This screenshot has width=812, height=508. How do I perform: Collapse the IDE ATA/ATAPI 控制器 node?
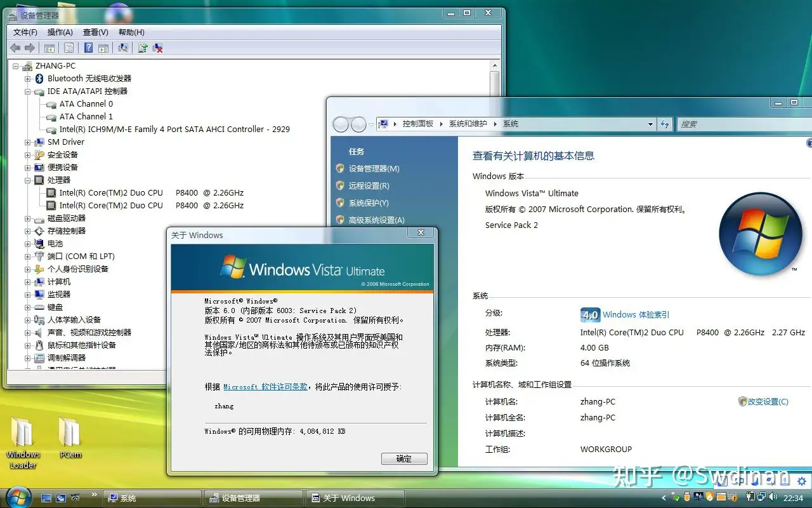coord(27,91)
